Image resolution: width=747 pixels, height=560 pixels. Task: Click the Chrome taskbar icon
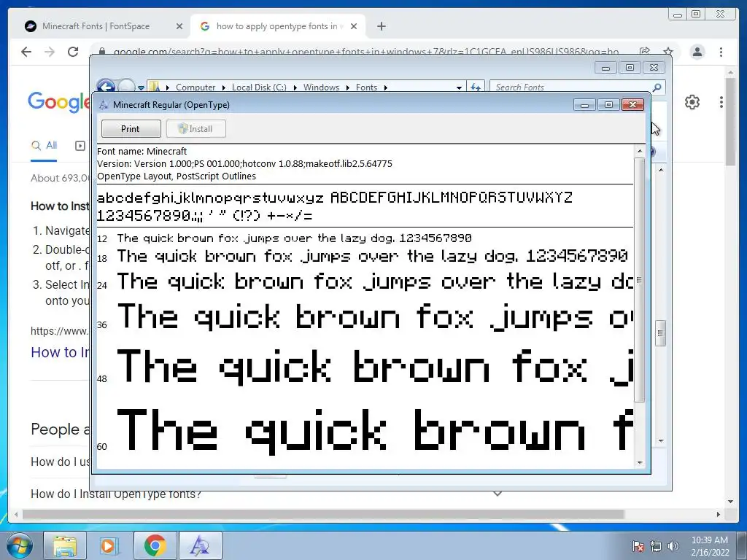coord(155,545)
